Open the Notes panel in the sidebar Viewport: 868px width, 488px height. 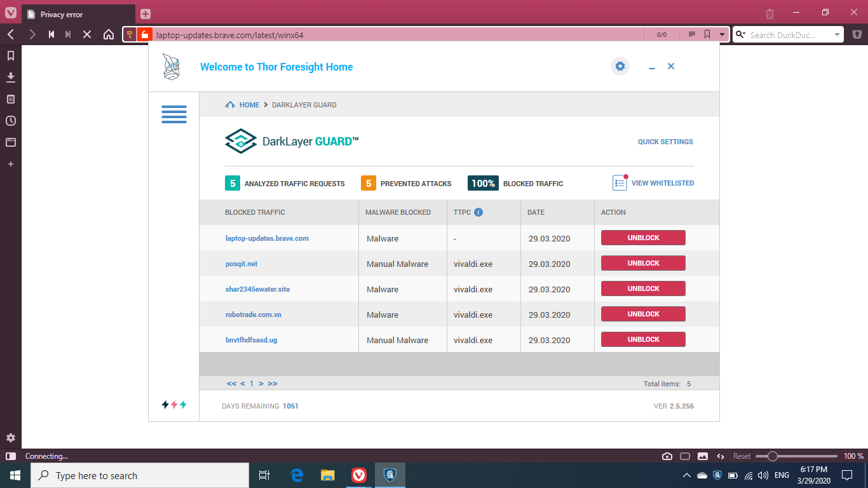[11, 99]
